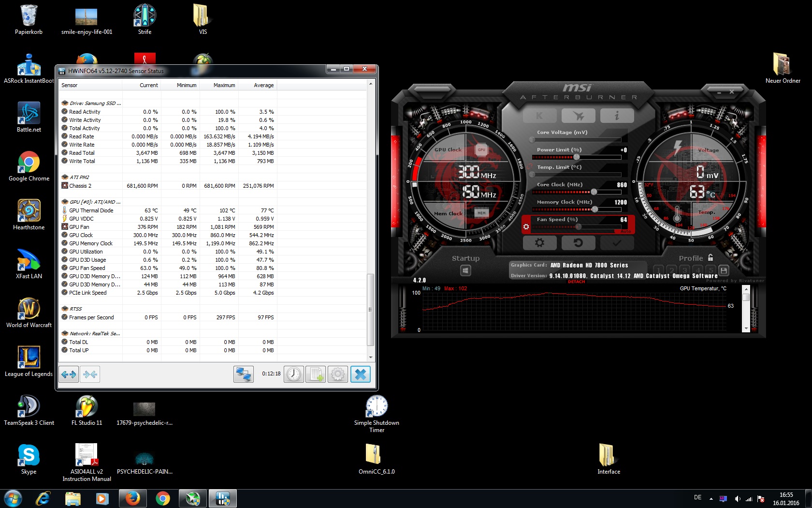812x508 pixels.
Task: Click the expand columns arrows button in HWiNFO
Action: coord(69,374)
